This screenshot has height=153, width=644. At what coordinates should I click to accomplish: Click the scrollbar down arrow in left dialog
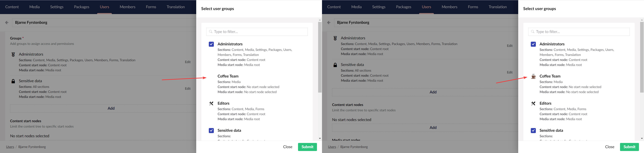point(320,139)
